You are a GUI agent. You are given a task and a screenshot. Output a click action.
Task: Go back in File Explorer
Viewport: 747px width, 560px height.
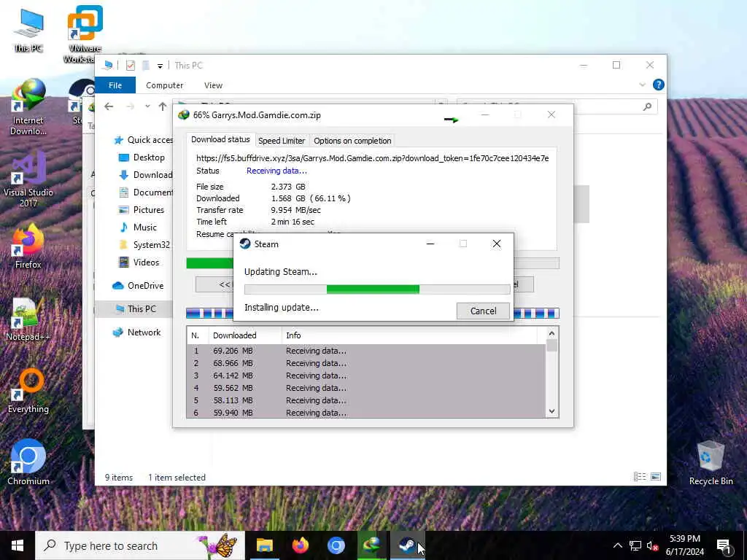pos(109,106)
